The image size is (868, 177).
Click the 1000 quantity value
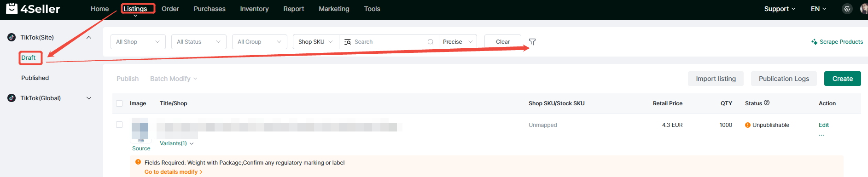(x=726, y=125)
